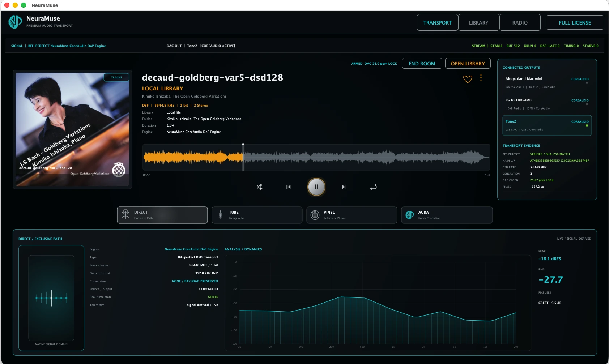This screenshot has width=609, height=364.
Task: Switch to the RADIO tab
Action: [520, 22]
